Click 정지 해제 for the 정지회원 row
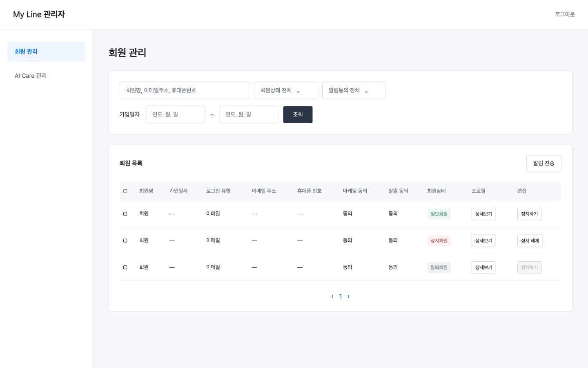The image size is (588, 368). [x=530, y=240]
